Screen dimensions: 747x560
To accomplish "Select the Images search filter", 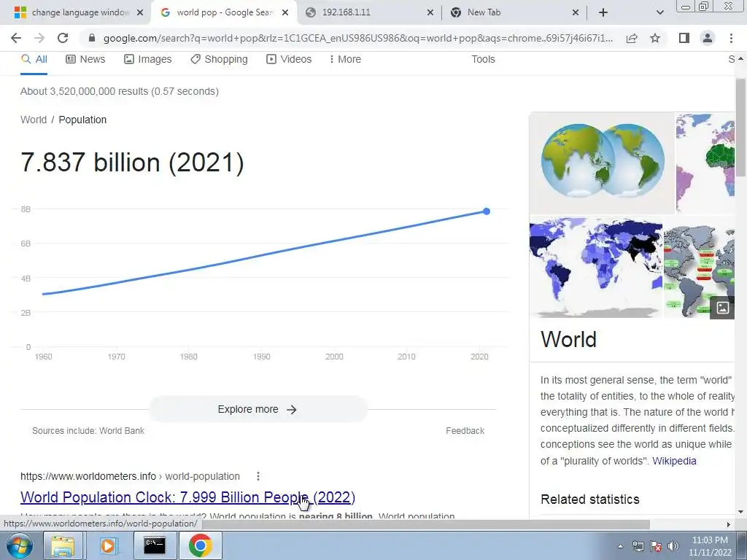I will click(x=147, y=60).
